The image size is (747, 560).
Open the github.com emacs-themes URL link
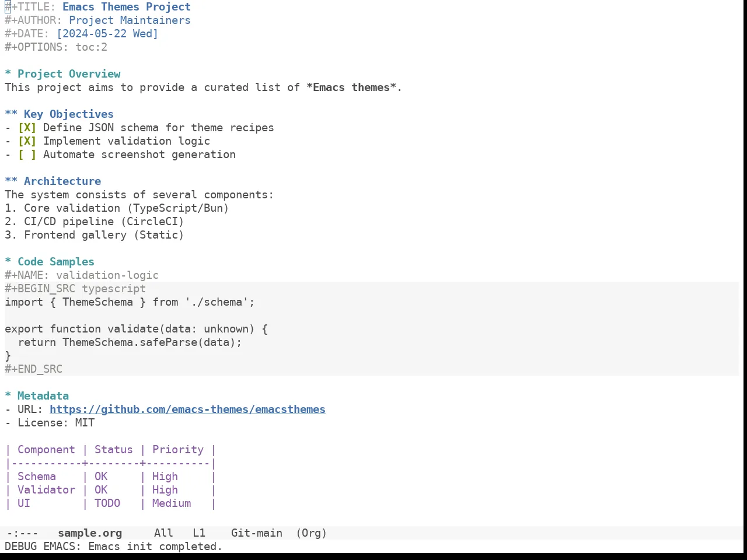(x=187, y=409)
